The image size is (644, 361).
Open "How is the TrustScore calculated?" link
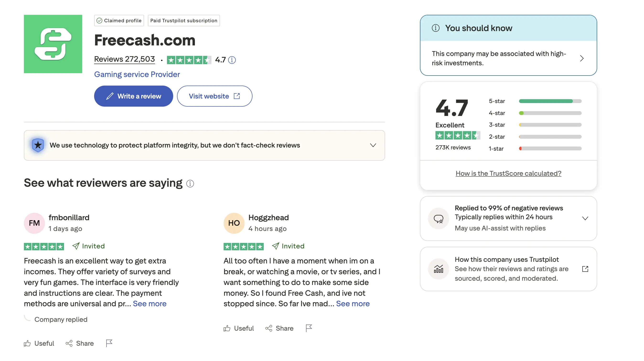pos(508,173)
